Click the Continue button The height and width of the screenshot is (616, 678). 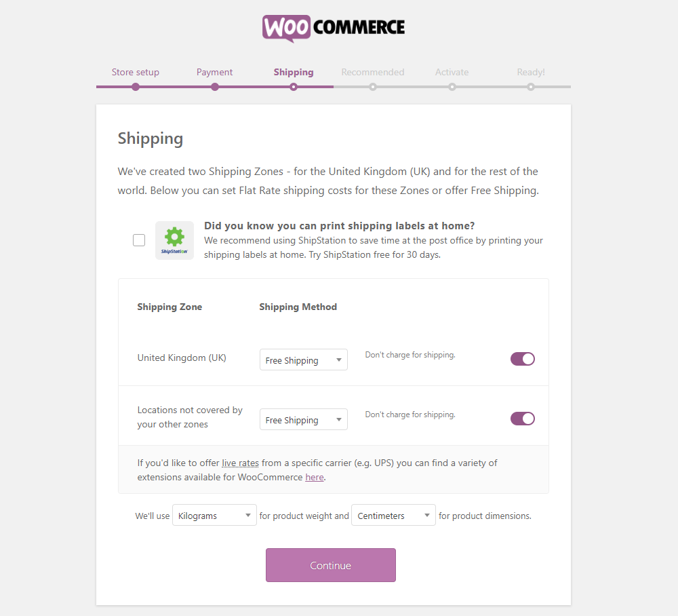pos(331,565)
